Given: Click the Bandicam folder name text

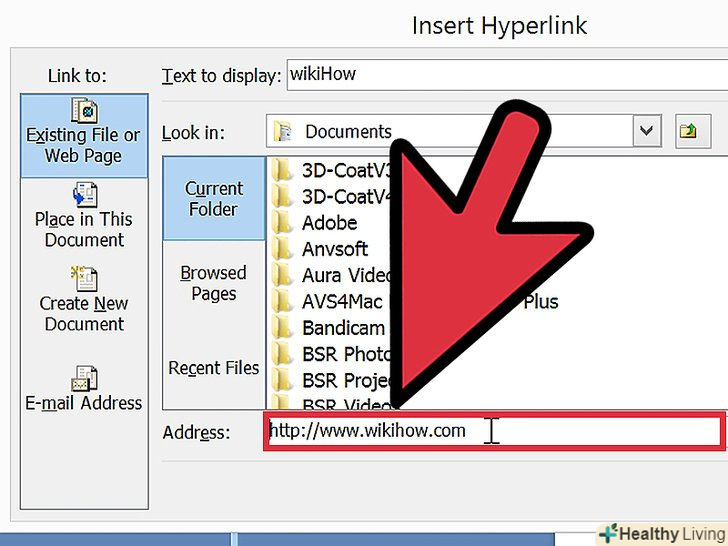Looking at the screenshot, I should [344, 328].
